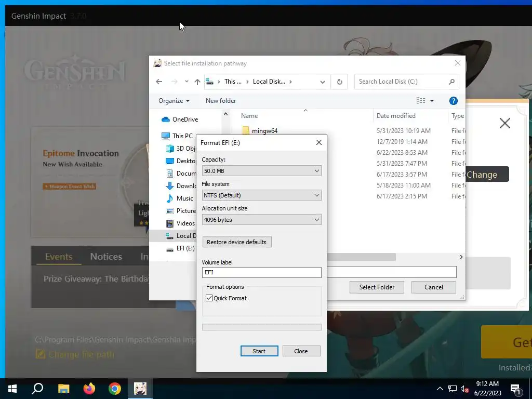Sort by Date modified column
This screenshot has width=532, height=399.
(396, 116)
